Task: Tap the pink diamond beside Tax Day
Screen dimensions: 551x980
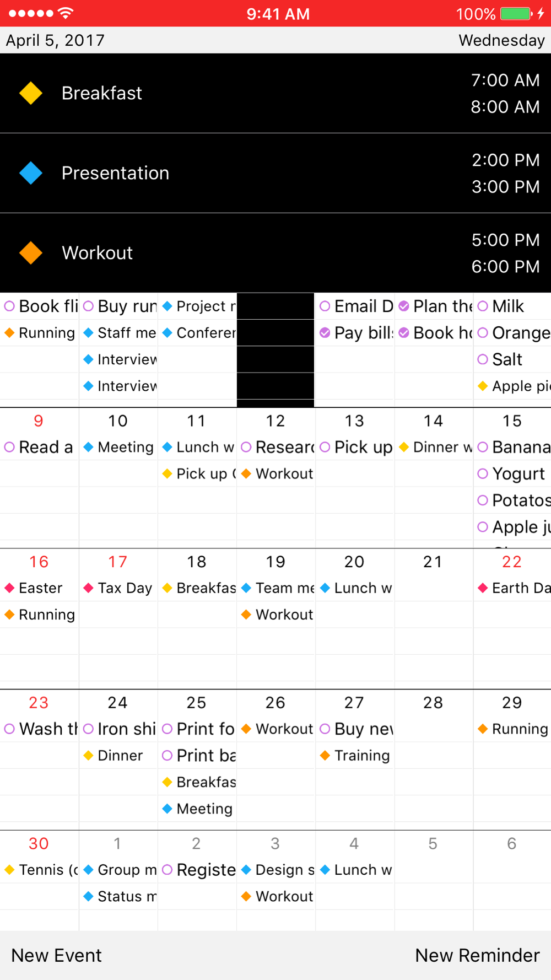Action: 88,588
